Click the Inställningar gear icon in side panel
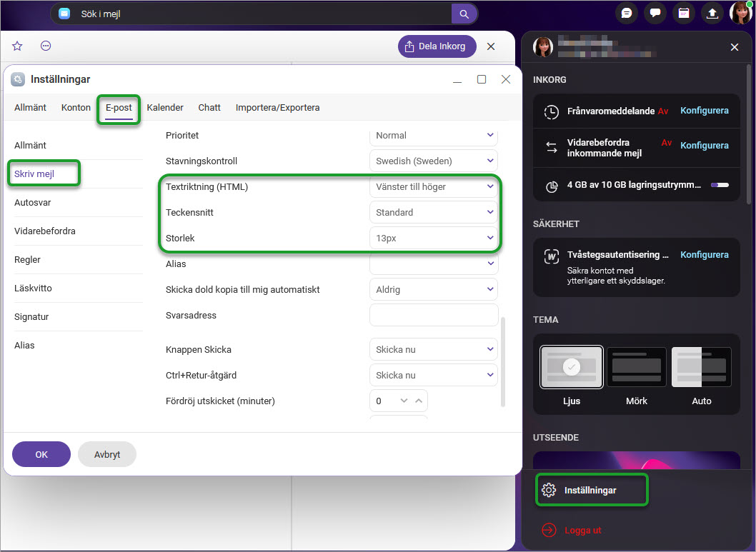Screen dimensions: 756x552 click(x=549, y=490)
